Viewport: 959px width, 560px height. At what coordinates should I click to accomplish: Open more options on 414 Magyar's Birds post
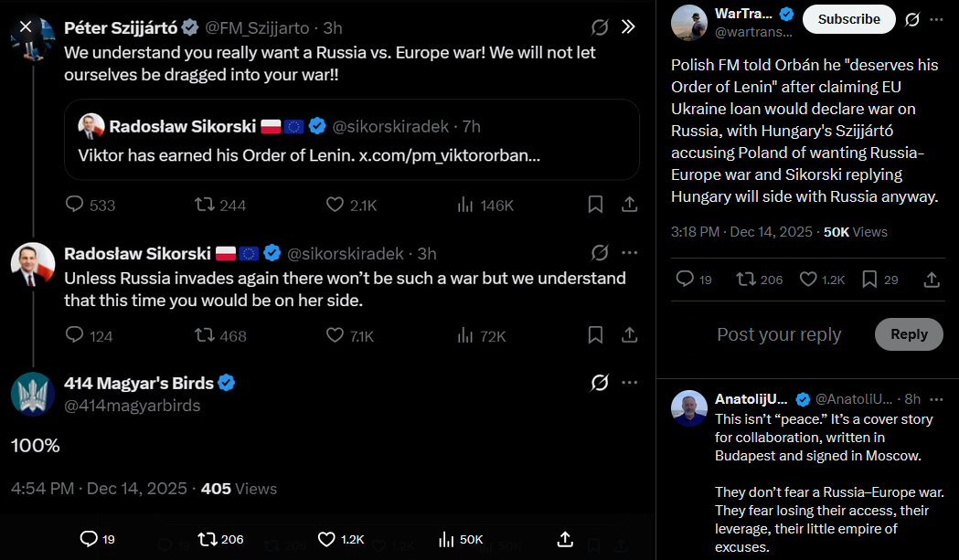[629, 382]
